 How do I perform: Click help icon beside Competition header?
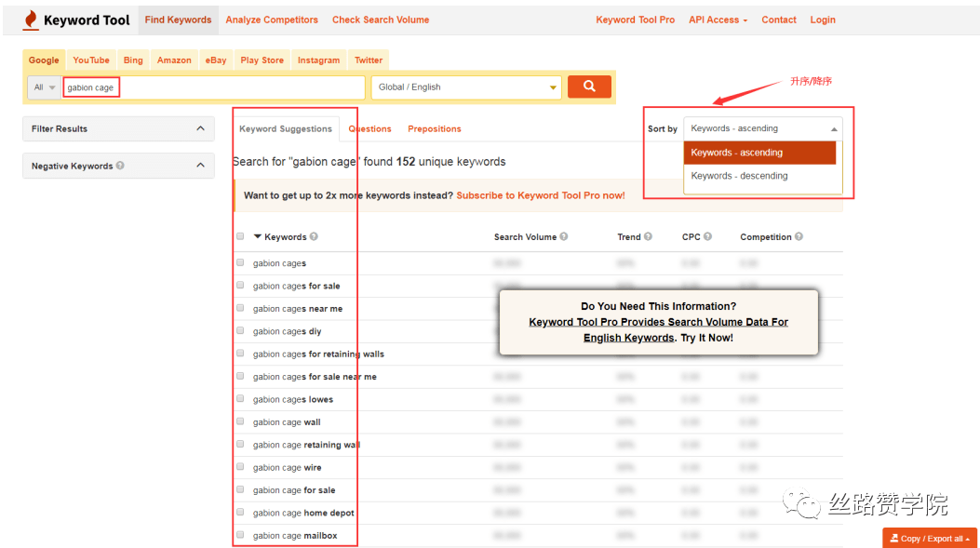click(x=799, y=237)
